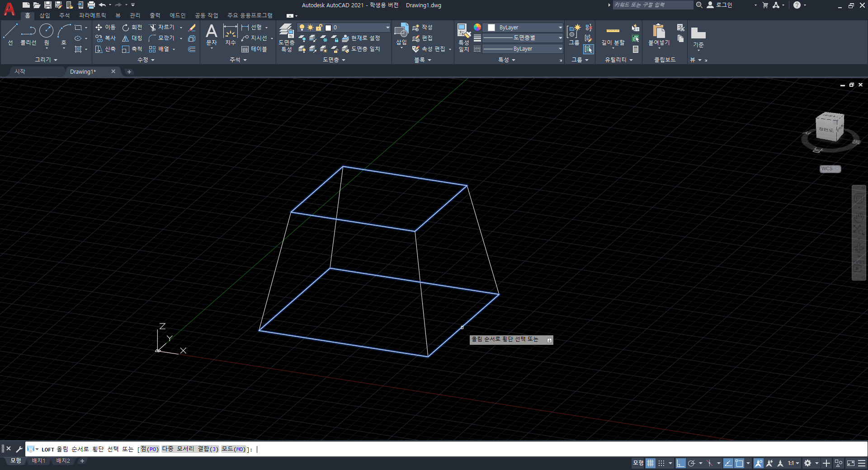The width and height of the screenshot is (868, 470).
Task: Open Layer Properties (도면층 특성)
Action: pos(287,38)
